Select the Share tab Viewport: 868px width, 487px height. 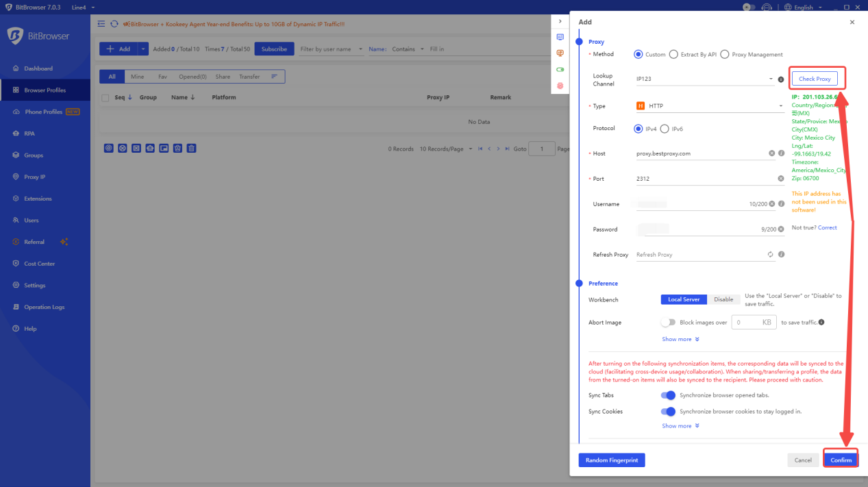pos(223,77)
